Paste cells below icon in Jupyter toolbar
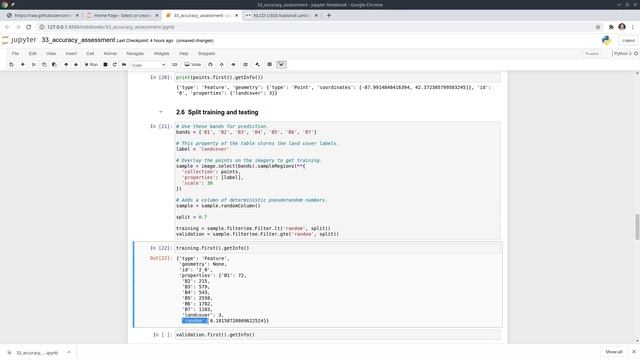 coord(54,64)
